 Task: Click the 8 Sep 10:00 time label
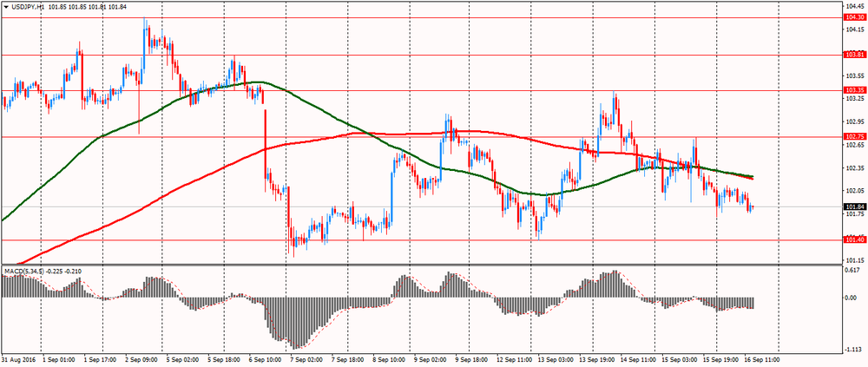[x=388, y=359]
